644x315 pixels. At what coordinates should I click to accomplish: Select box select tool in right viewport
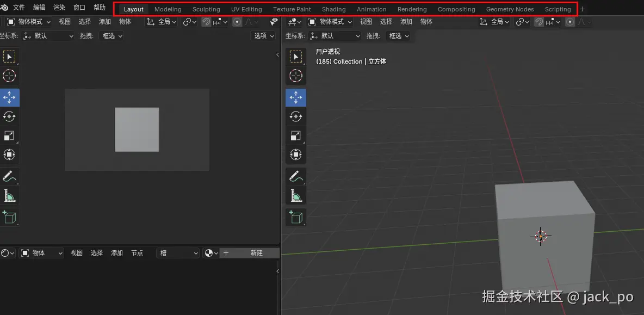pyautogui.click(x=296, y=57)
